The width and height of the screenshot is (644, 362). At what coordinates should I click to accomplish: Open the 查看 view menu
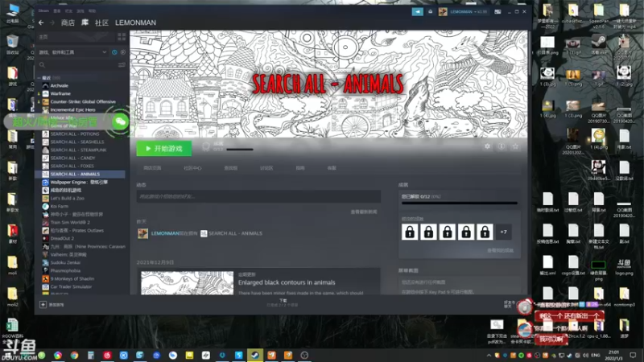(57, 11)
